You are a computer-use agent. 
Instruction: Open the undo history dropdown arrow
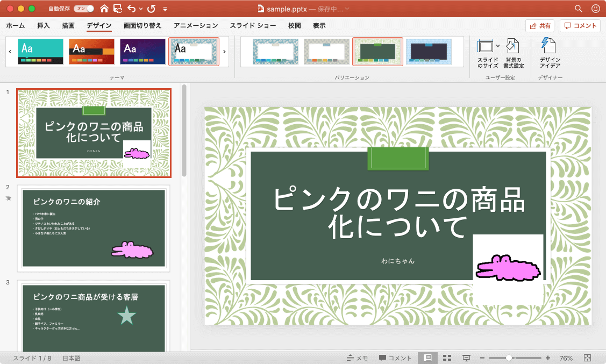click(x=140, y=9)
